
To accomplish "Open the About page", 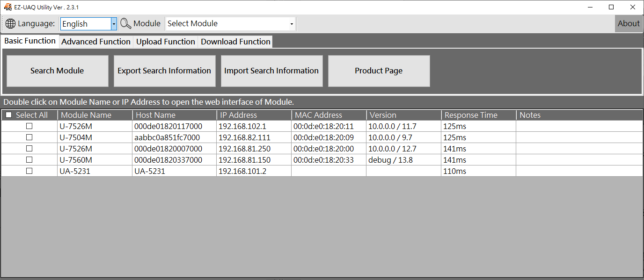I will (x=629, y=23).
